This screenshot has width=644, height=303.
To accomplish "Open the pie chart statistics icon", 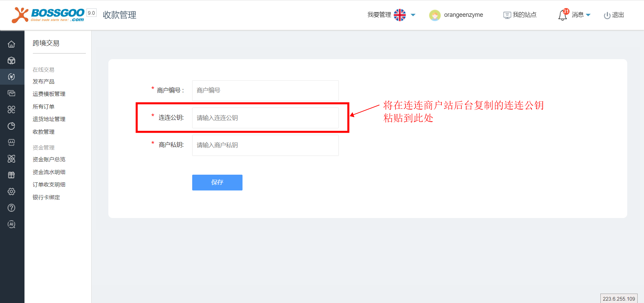I will click(11, 126).
